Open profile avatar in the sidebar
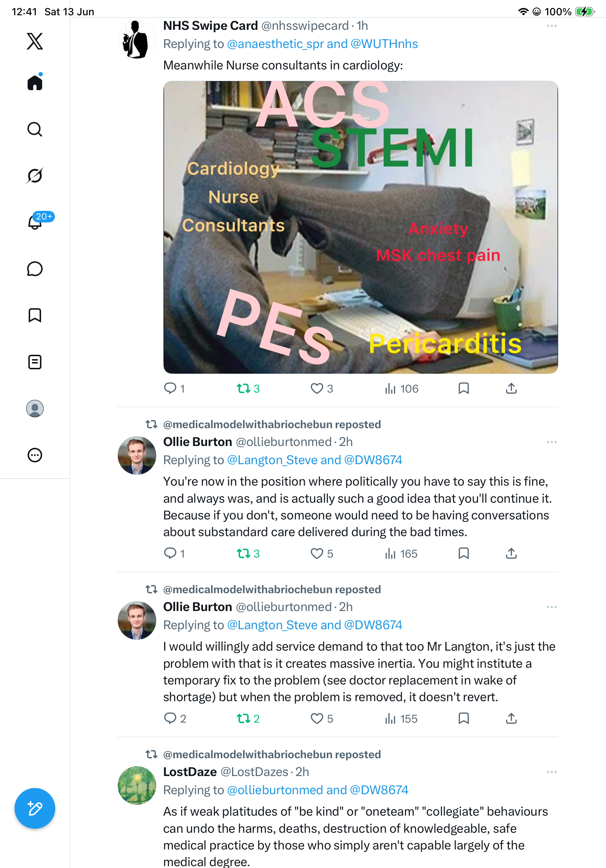606x868 pixels. pyautogui.click(x=35, y=409)
